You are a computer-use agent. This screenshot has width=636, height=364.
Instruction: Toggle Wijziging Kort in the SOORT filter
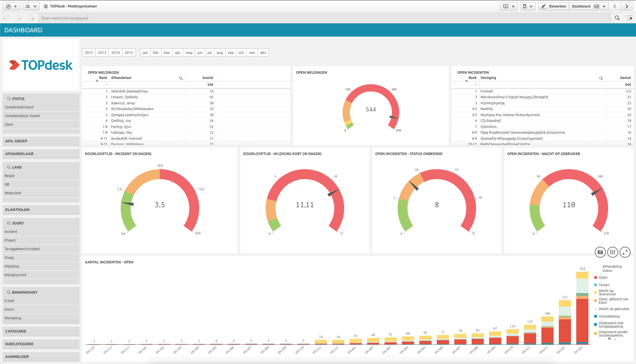click(41, 275)
